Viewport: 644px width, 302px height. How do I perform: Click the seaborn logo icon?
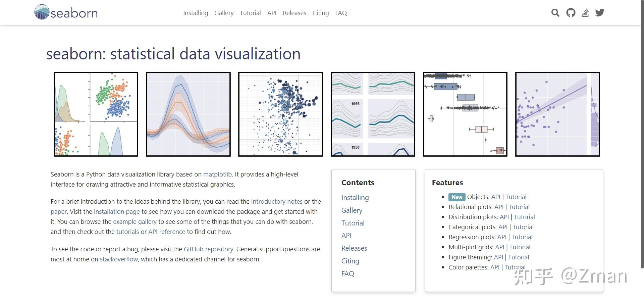point(42,12)
